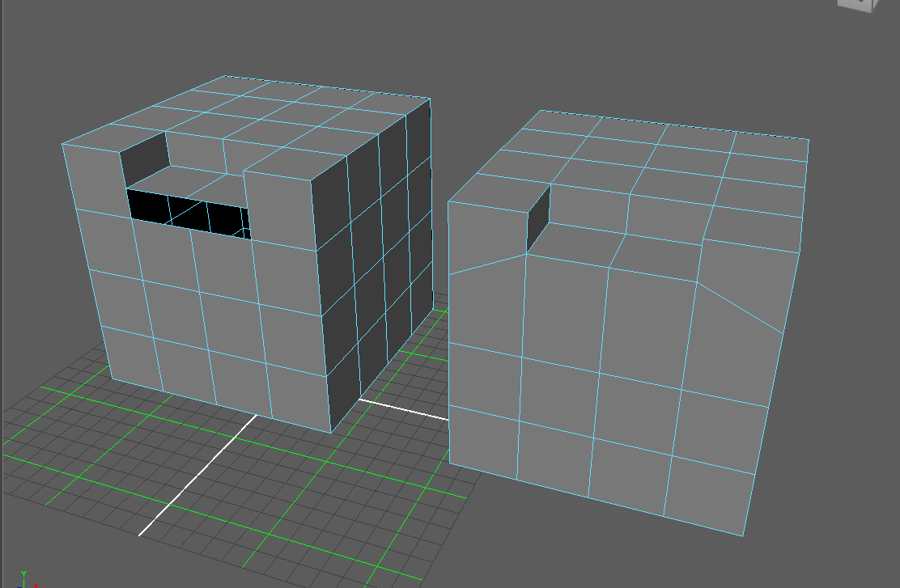Click the green Y axis label
Screen dimensions: 900x588
click(23, 573)
